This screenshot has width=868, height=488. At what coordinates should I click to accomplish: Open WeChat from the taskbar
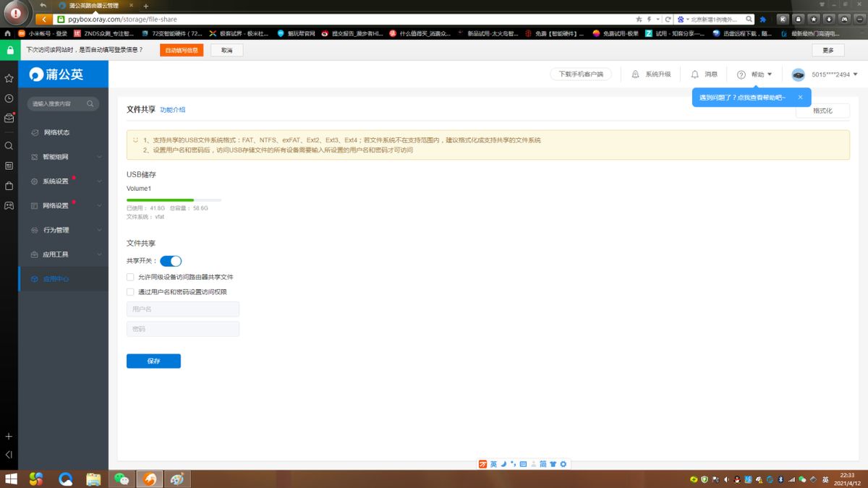coord(121,479)
